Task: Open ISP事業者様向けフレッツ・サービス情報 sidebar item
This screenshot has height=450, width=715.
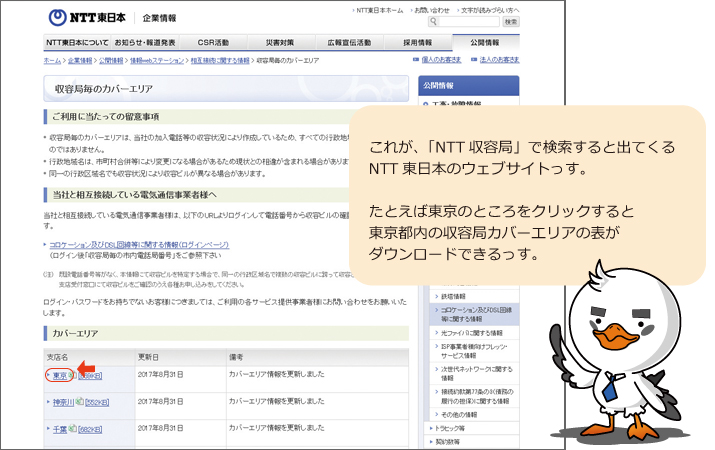Action: click(474, 351)
